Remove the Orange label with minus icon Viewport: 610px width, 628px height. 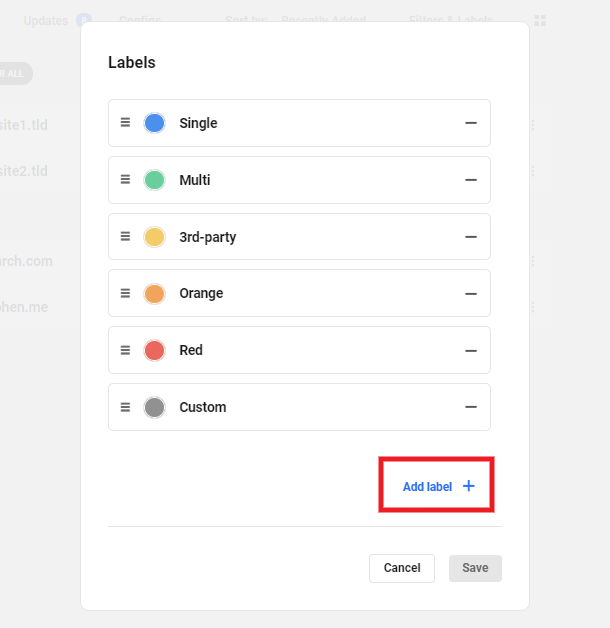[470, 294]
